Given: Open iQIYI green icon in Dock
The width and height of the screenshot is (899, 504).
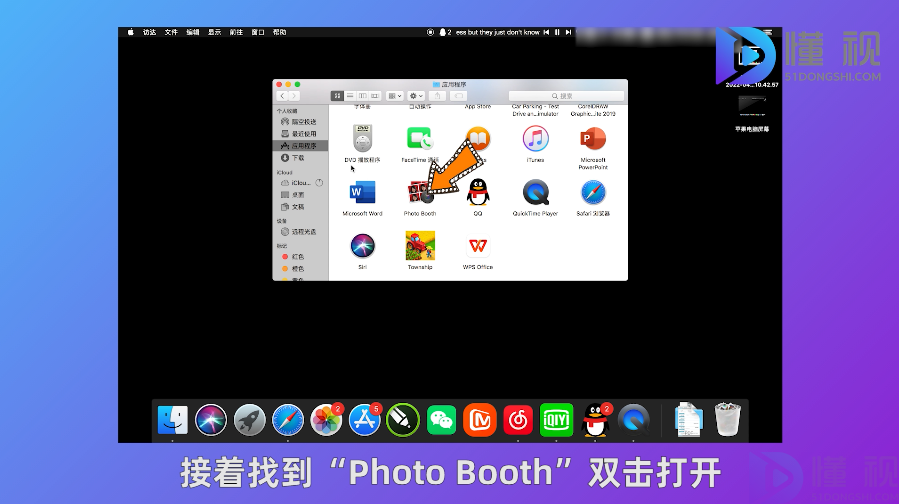Looking at the screenshot, I should [557, 420].
